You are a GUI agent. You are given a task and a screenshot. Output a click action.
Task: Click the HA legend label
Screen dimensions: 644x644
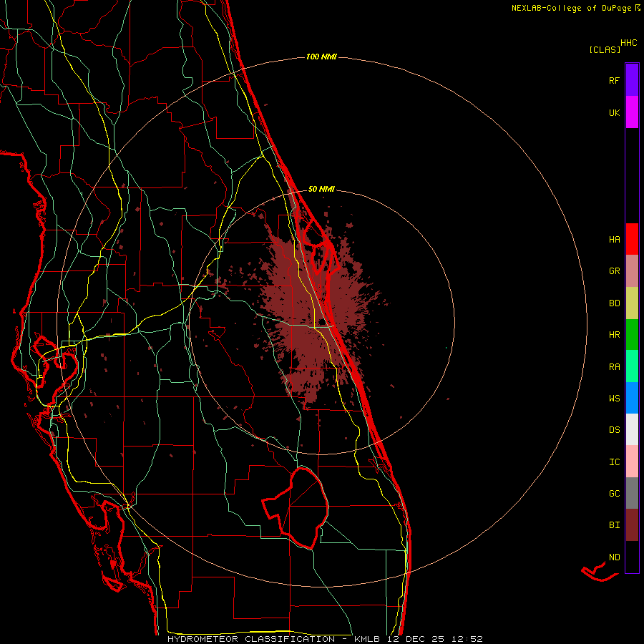point(614,239)
